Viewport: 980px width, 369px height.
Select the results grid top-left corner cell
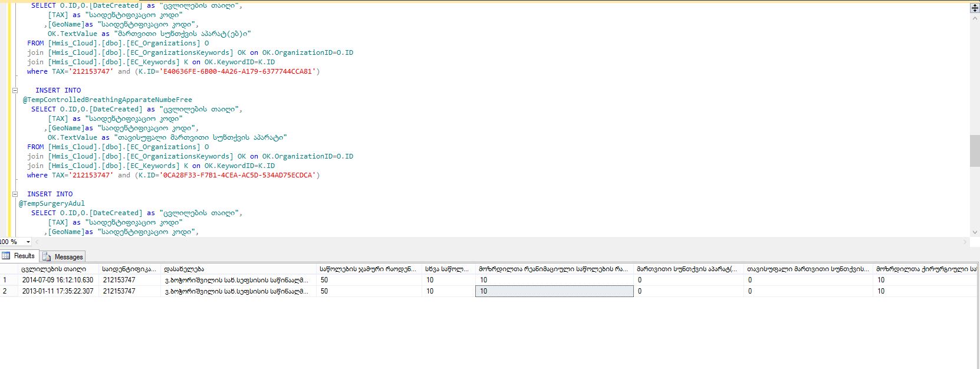tap(8, 269)
